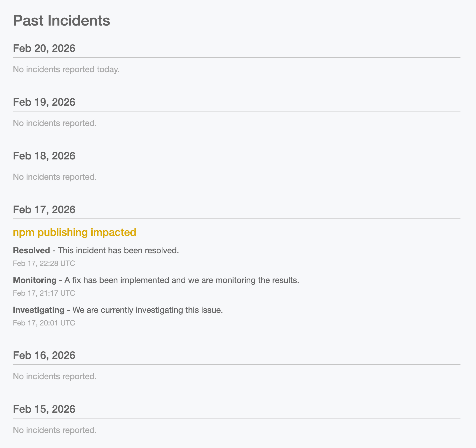The width and height of the screenshot is (476, 448).
Task: Click the Feb 15, 2026 date heading
Action: pyautogui.click(x=44, y=409)
